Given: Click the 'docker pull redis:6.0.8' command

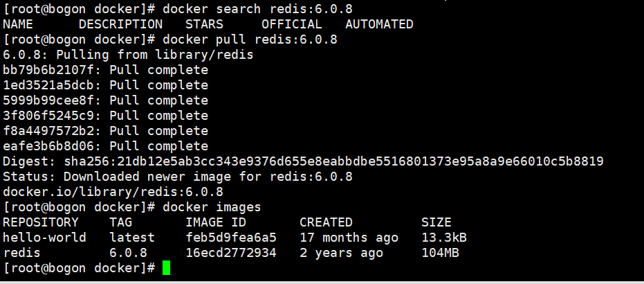Looking at the screenshot, I should [250, 39].
